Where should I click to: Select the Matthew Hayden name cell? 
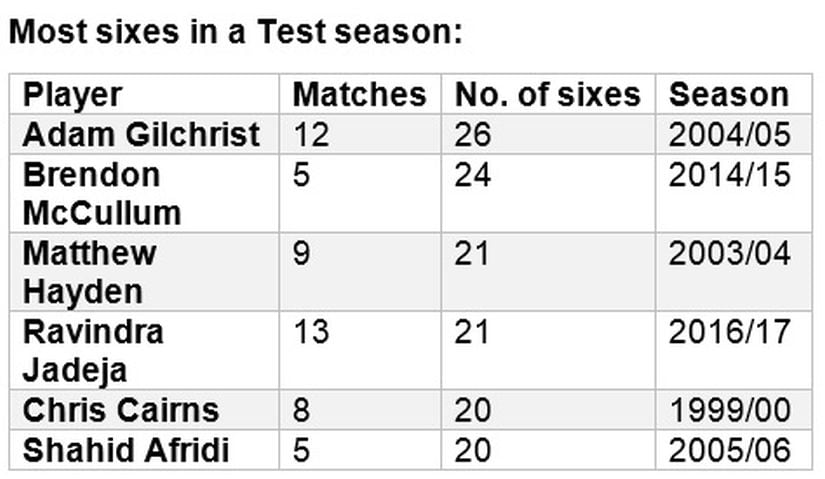pos(144,272)
